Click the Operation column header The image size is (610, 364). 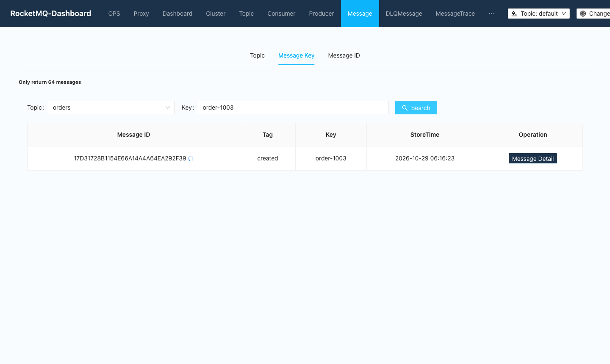[533, 135]
